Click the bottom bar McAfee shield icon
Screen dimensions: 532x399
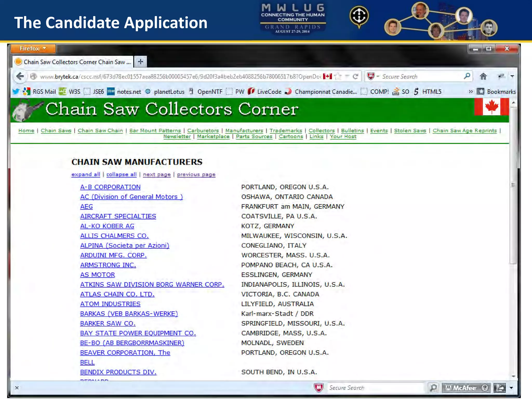(x=318, y=388)
